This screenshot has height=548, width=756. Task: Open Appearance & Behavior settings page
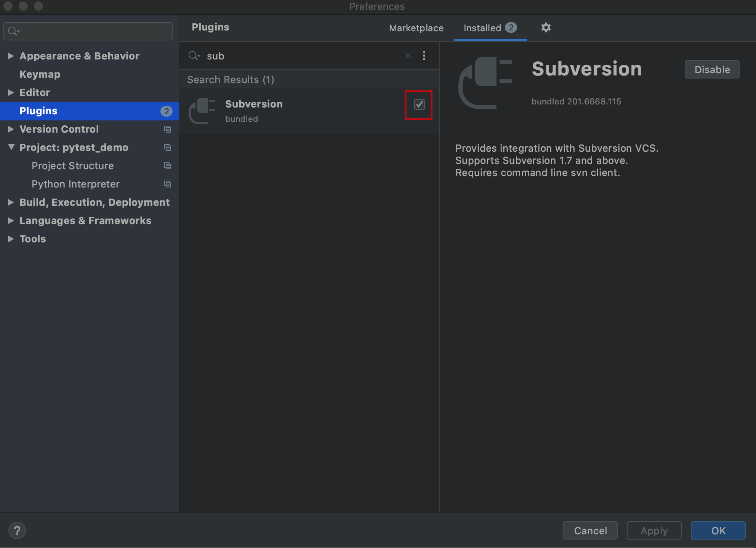79,56
